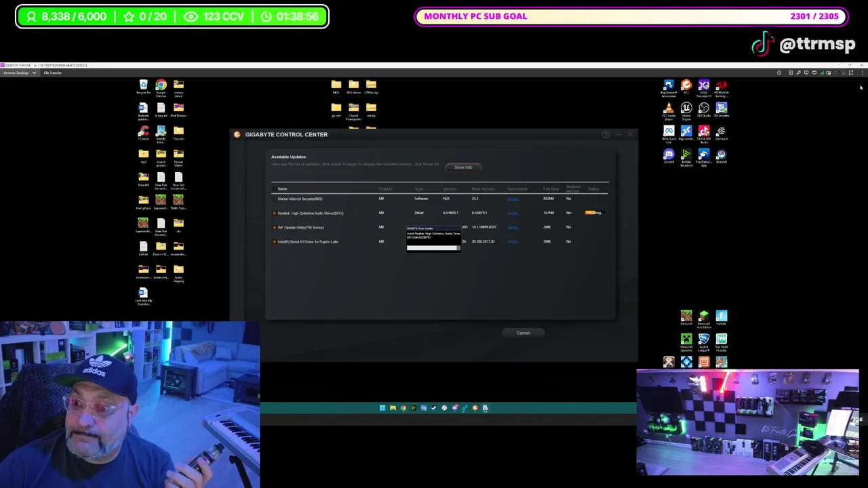Open the mp3 folder on the desktop
868x488 pixels.
click(x=143, y=157)
